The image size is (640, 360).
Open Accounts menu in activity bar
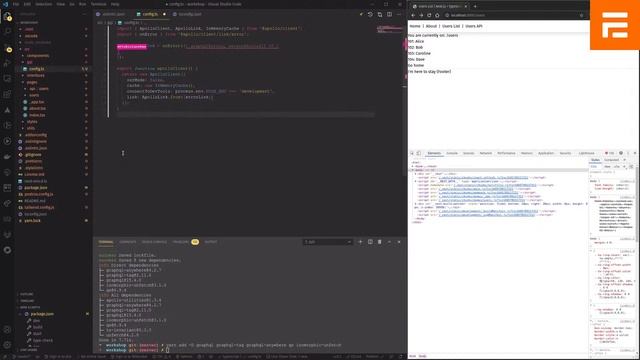(x=7, y=329)
